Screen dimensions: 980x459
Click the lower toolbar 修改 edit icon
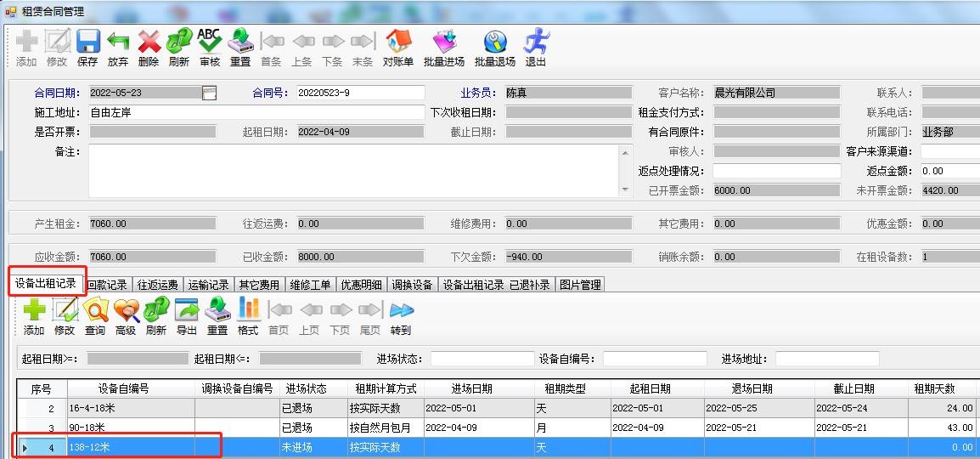(x=65, y=309)
